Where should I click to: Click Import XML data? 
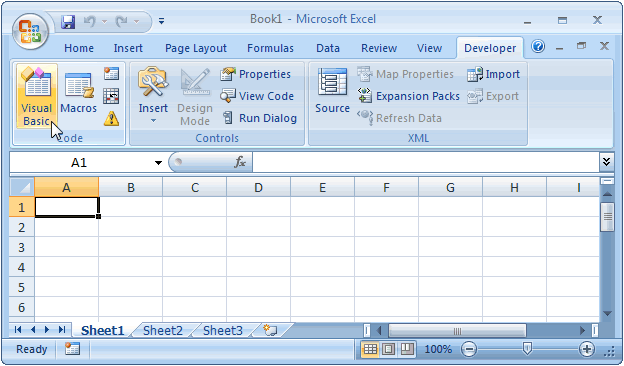tap(493, 74)
